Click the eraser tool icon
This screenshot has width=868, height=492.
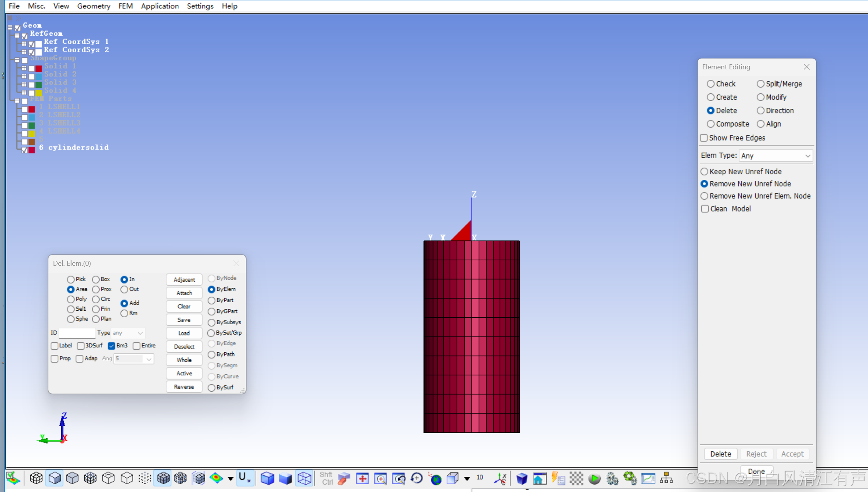(x=343, y=479)
